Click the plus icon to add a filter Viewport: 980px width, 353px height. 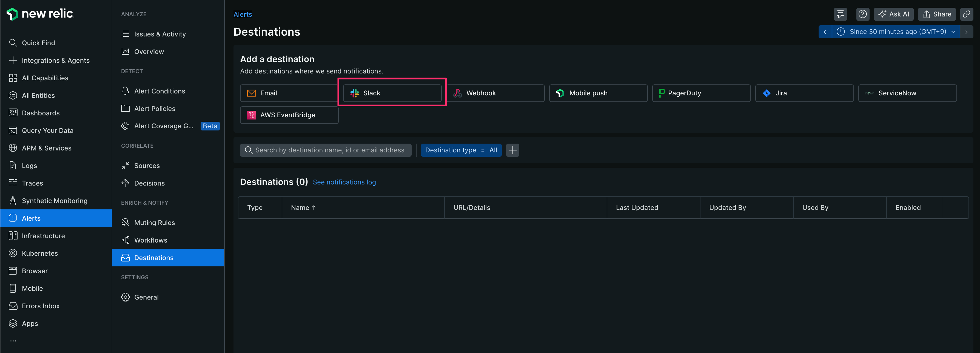coord(512,150)
